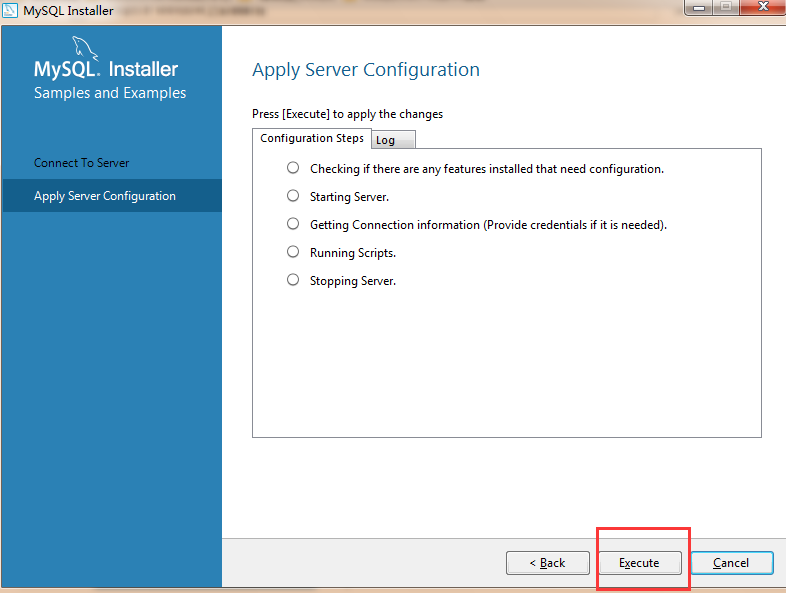
Task: Click the circle beside Running Scripts
Action: (x=293, y=252)
